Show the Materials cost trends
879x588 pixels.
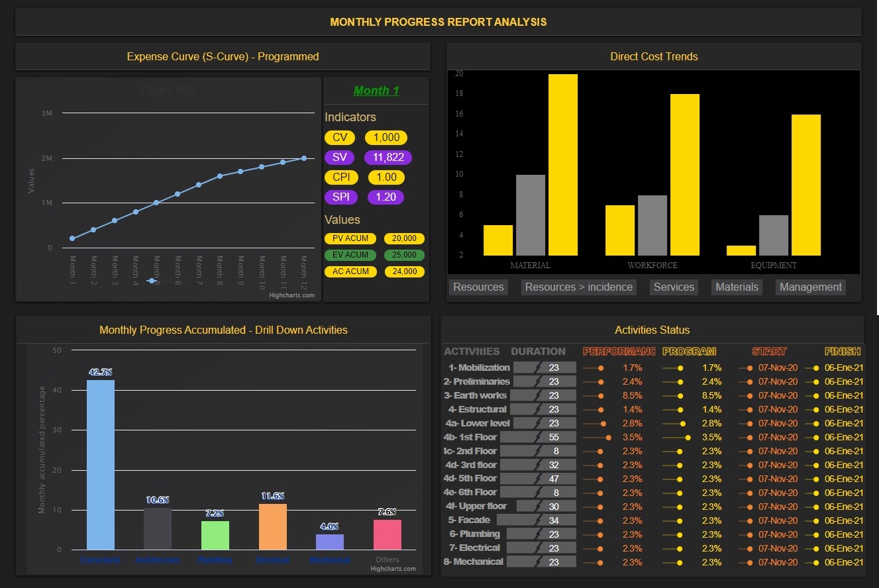click(737, 287)
